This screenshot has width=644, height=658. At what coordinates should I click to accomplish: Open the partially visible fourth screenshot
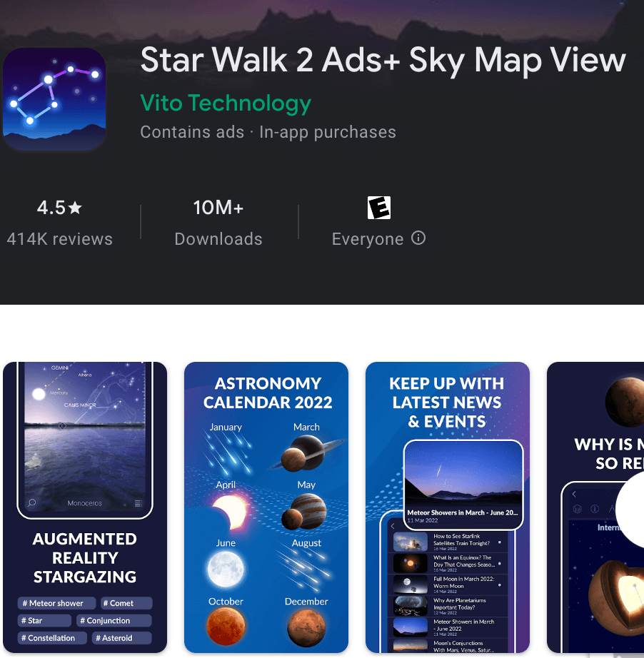click(595, 507)
